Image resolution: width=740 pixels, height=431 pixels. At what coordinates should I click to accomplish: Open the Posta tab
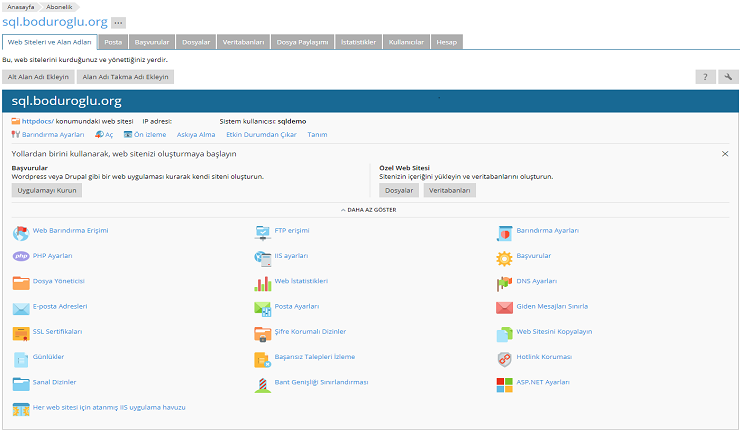(x=114, y=43)
